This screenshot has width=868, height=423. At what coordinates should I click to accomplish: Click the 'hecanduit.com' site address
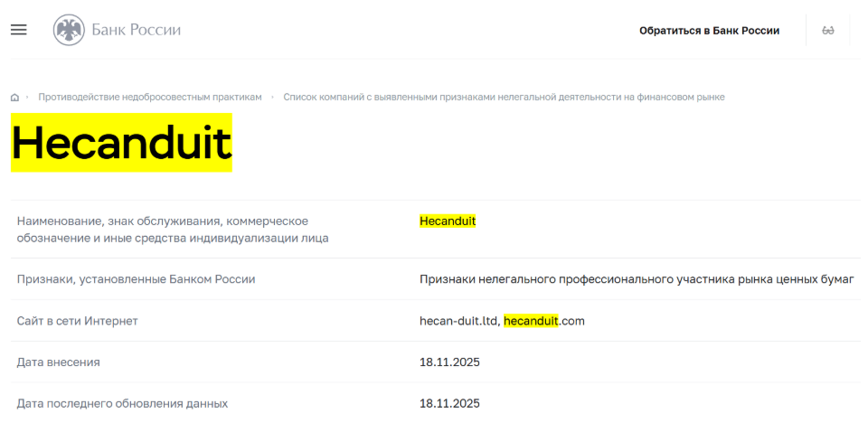544,321
